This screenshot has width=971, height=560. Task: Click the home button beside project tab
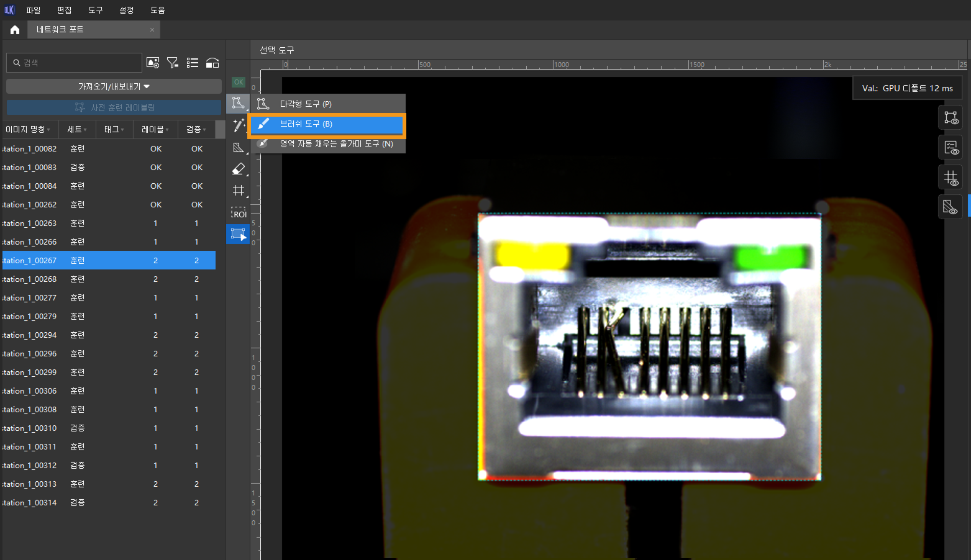(15, 30)
